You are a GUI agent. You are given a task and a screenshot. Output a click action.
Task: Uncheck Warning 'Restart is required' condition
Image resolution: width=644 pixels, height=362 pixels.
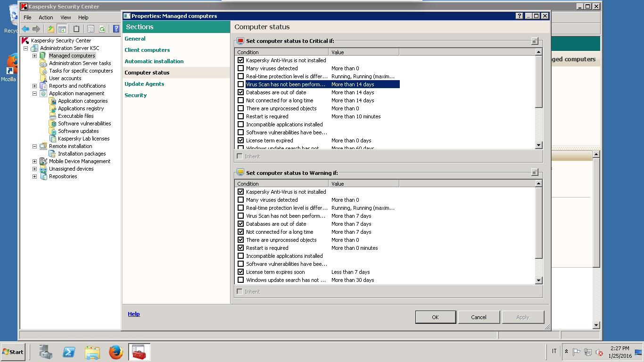coord(241,248)
